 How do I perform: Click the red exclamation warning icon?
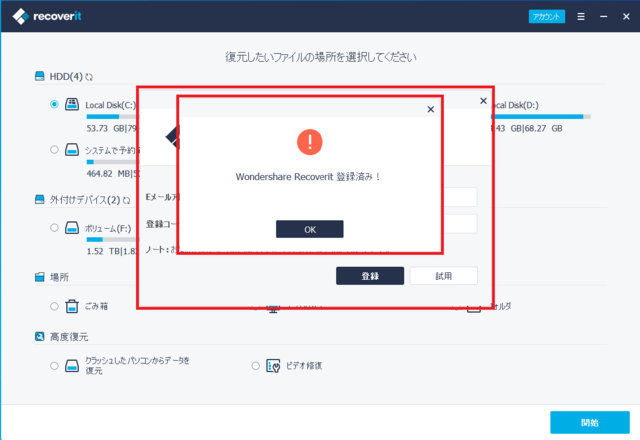pos(309,142)
